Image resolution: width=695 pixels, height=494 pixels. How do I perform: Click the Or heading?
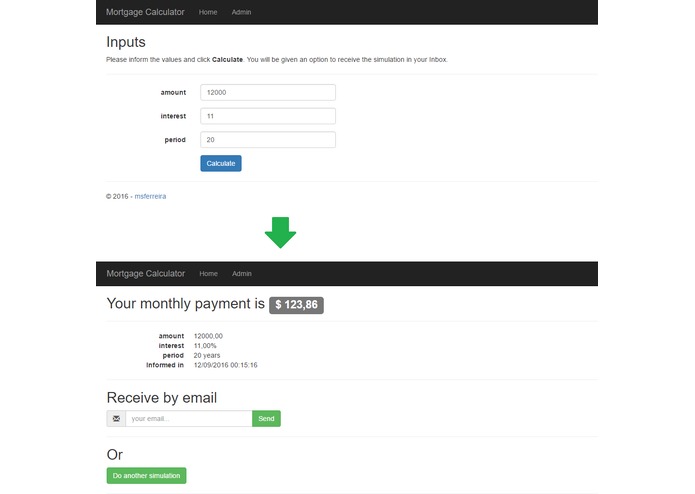click(115, 455)
